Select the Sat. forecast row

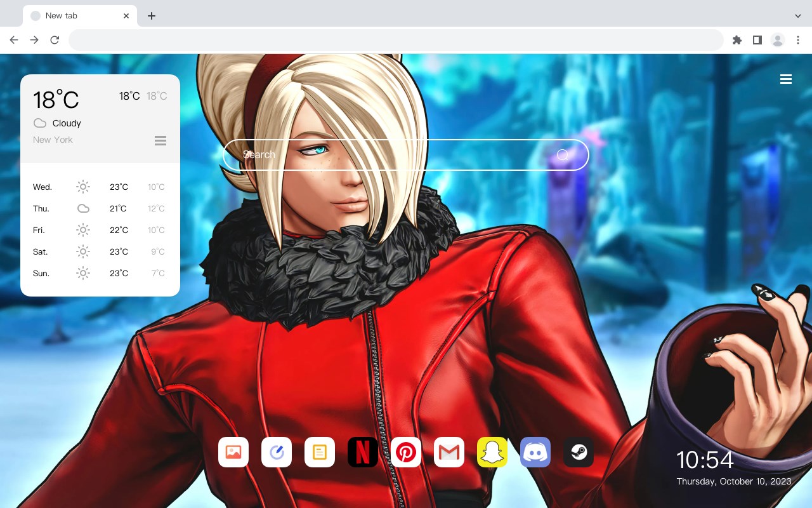coord(100,251)
